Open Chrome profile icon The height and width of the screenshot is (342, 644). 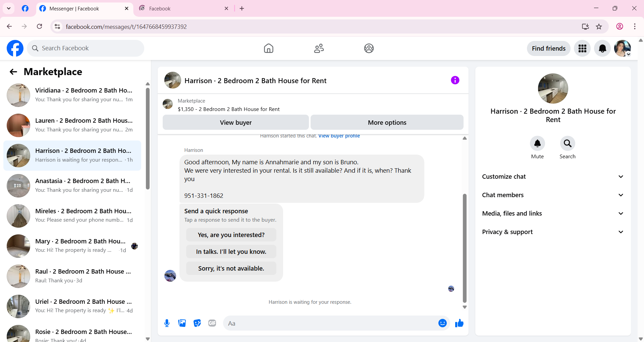point(620,26)
